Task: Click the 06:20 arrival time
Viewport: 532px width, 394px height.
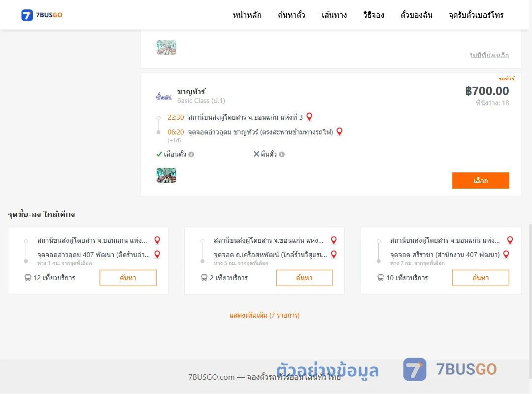Action: click(176, 132)
